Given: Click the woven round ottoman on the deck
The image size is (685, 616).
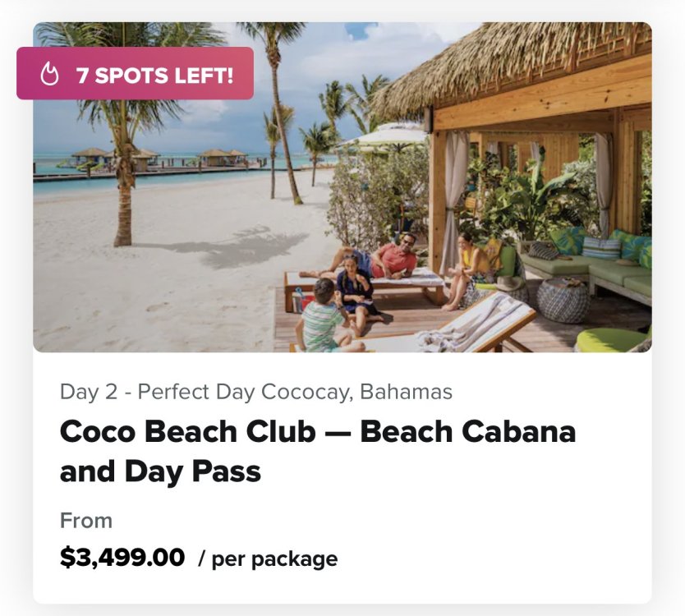Looking at the screenshot, I should pyautogui.click(x=563, y=300).
